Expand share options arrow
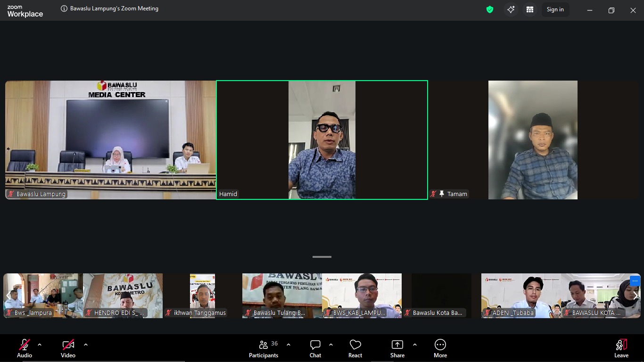The image size is (644, 362). pos(415,345)
